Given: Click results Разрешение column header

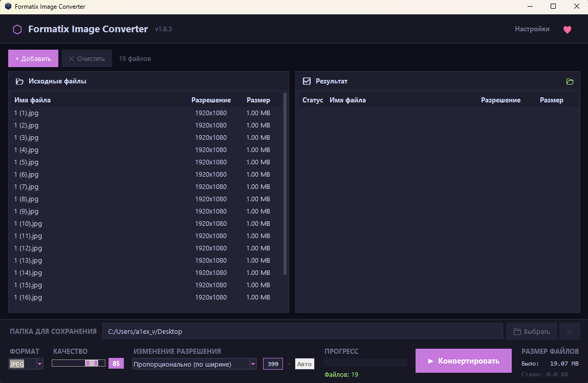Looking at the screenshot, I should coord(500,100).
